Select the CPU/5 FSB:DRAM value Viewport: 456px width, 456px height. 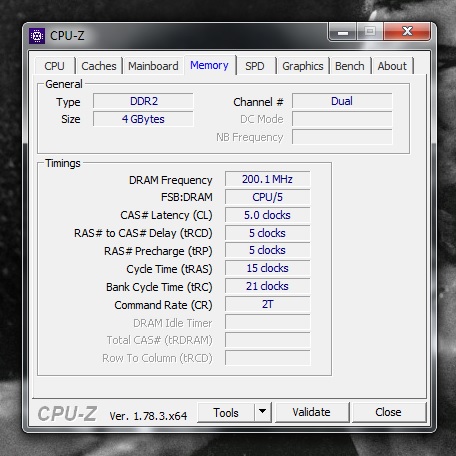pyautogui.click(x=267, y=197)
